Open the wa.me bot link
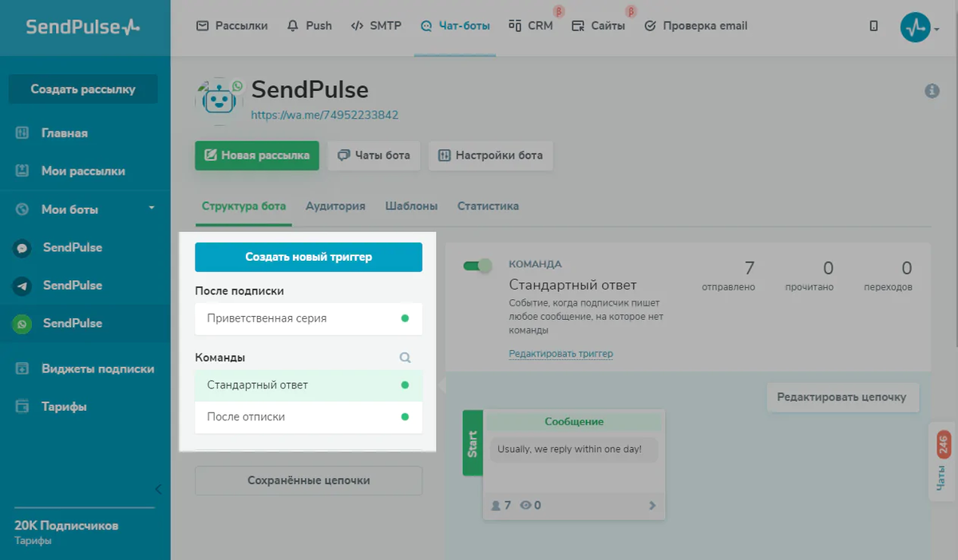 pyautogui.click(x=325, y=115)
